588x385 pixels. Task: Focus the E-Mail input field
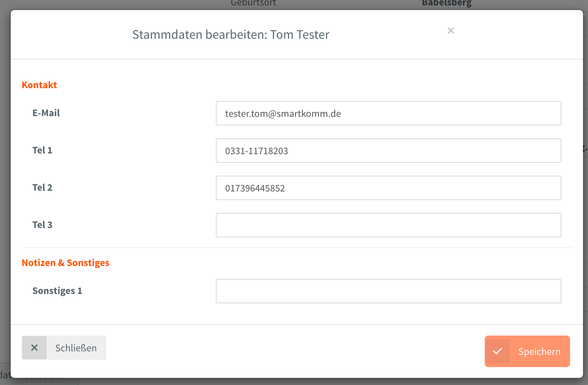coord(389,113)
